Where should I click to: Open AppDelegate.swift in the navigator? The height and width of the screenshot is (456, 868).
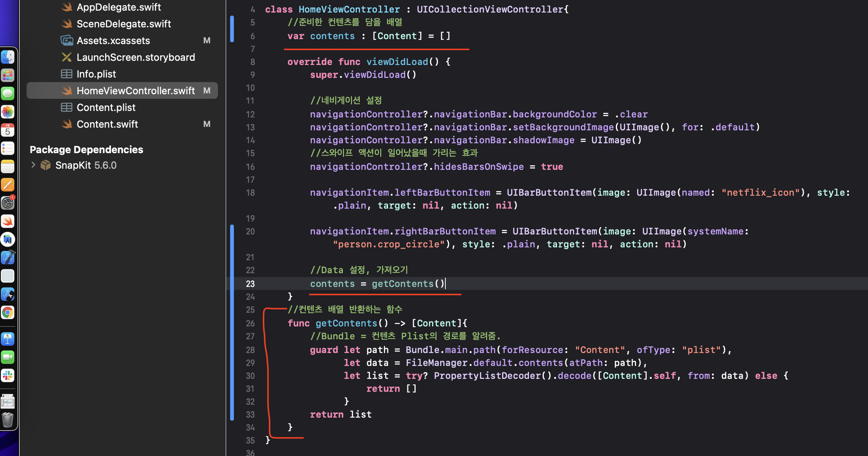tap(118, 7)
